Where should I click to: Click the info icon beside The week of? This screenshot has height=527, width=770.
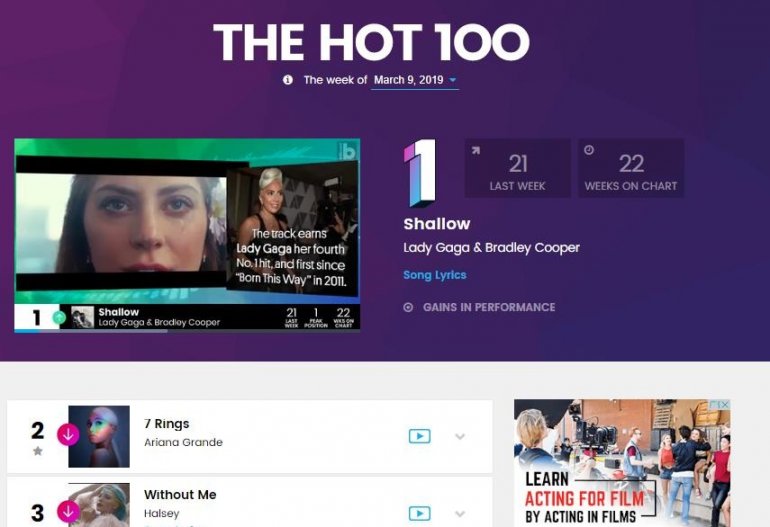pyautogui.click(x=288, y=80)
